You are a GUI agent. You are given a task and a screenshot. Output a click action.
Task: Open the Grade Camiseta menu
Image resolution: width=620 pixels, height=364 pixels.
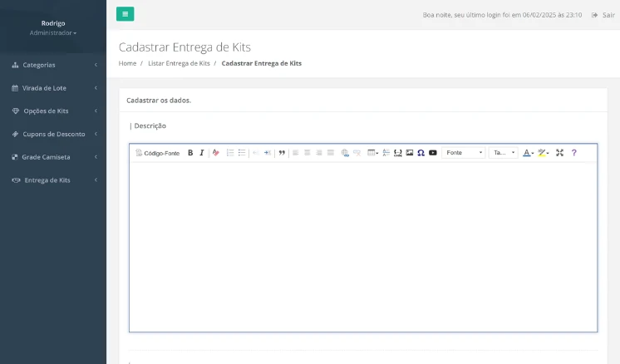53,157
